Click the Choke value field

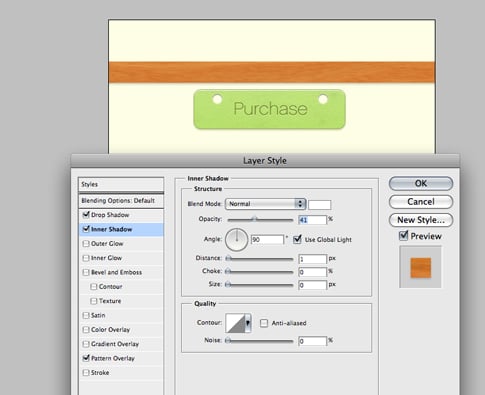coord(313,272)
